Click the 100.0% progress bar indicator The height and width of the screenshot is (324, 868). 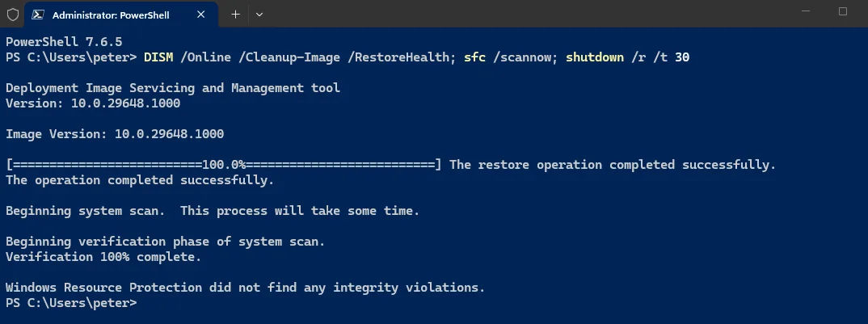(x=224, y=165)
